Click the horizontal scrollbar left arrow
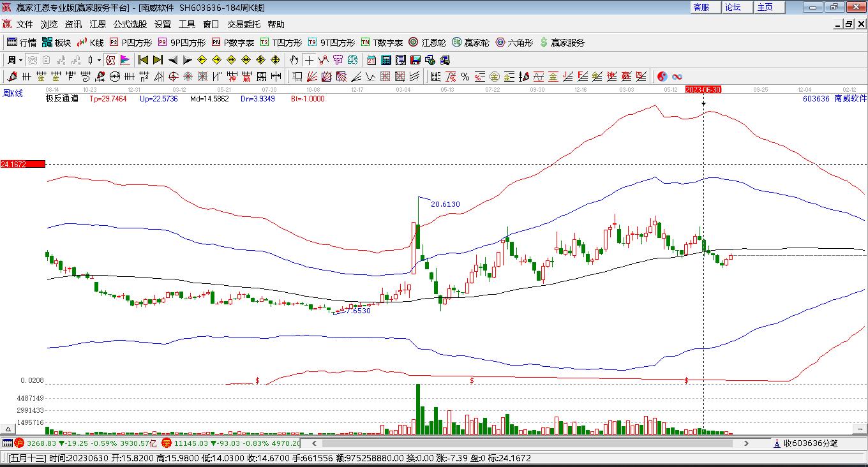This screenshot has height=467, width=868. pos(314,443)
